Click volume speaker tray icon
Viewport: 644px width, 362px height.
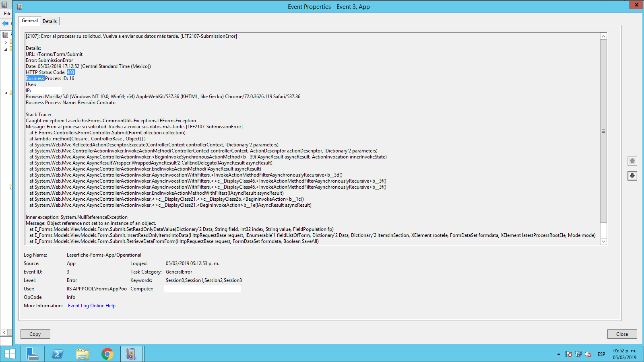(588, 354)
